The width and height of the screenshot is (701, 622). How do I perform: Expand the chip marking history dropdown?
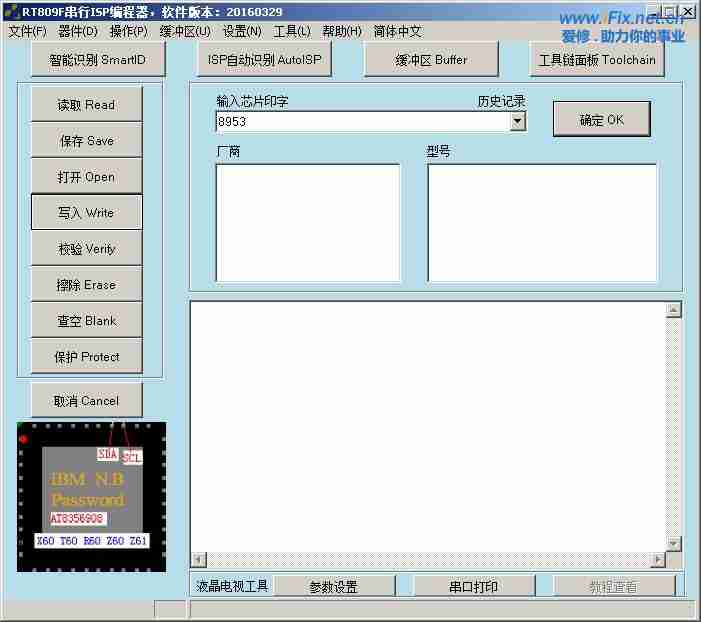coord(518,121)
